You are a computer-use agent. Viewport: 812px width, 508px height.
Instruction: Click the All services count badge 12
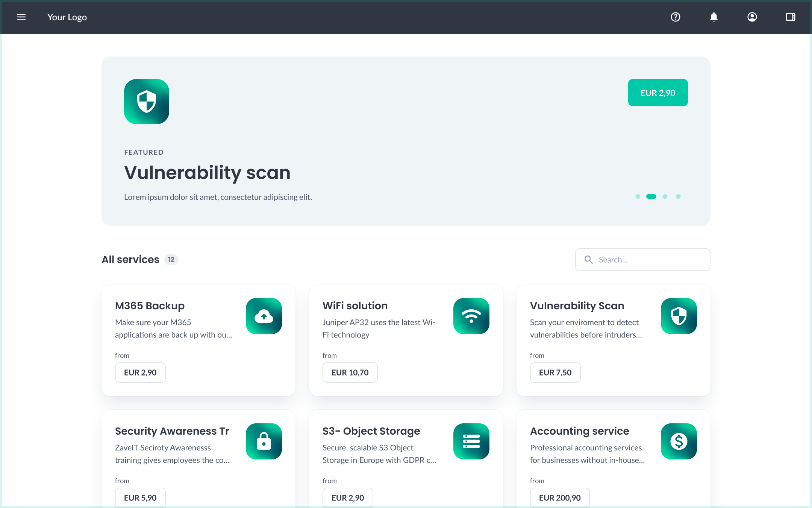pos(171,260)
